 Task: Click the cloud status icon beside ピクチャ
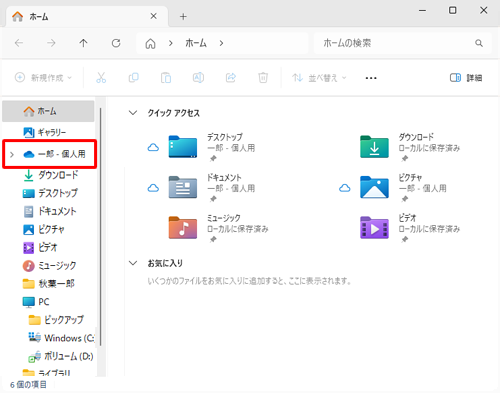(345, 188)
